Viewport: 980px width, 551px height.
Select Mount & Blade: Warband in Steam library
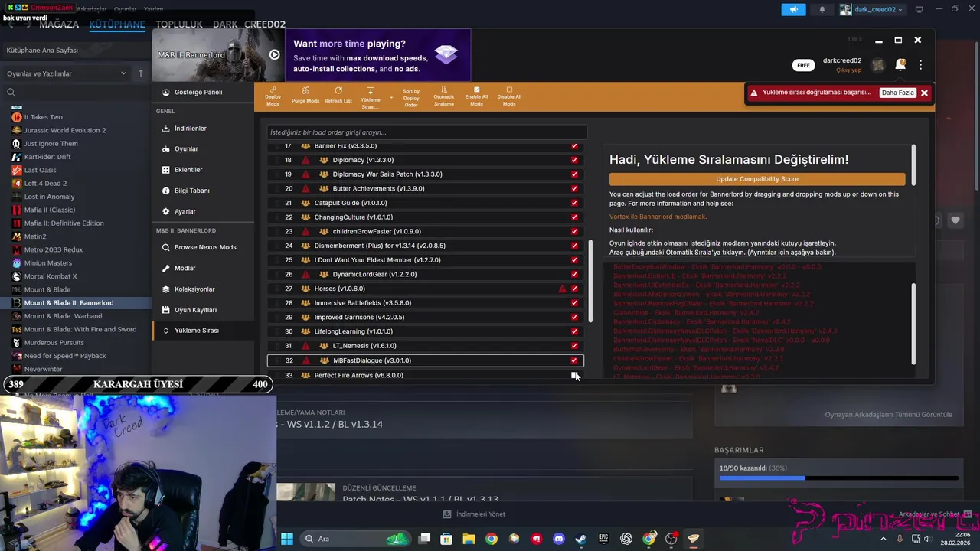[63, 316]
